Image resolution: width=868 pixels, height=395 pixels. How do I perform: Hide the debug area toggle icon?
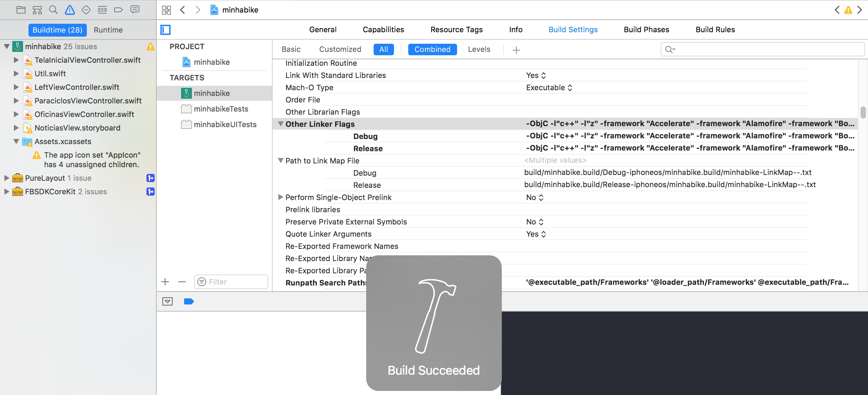(x=167, y=301)
